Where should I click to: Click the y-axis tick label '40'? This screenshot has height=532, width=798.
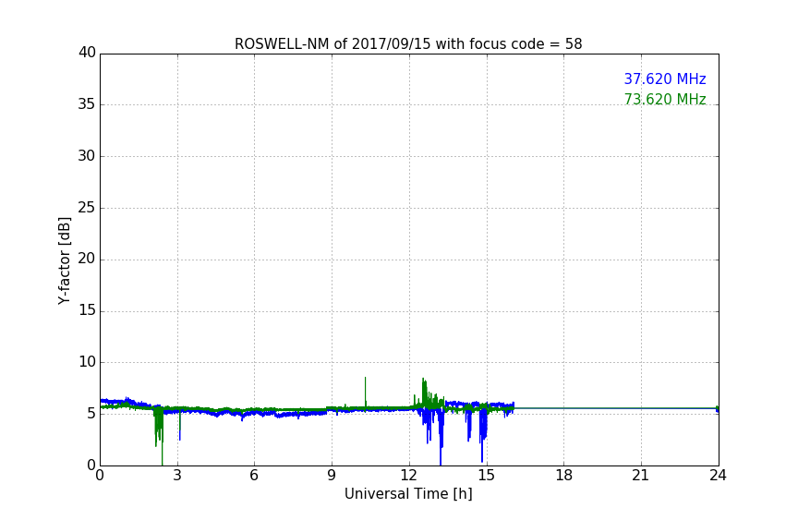(87, 53)
